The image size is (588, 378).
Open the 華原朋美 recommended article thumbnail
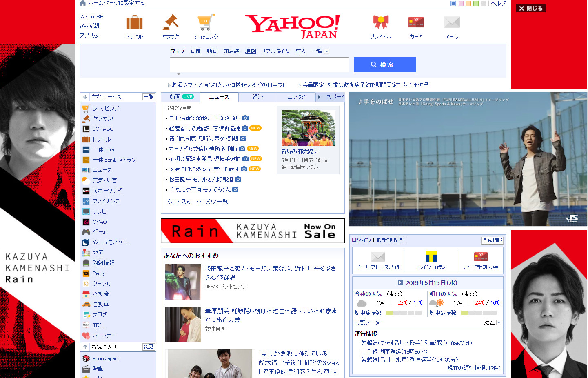(183, 325)
